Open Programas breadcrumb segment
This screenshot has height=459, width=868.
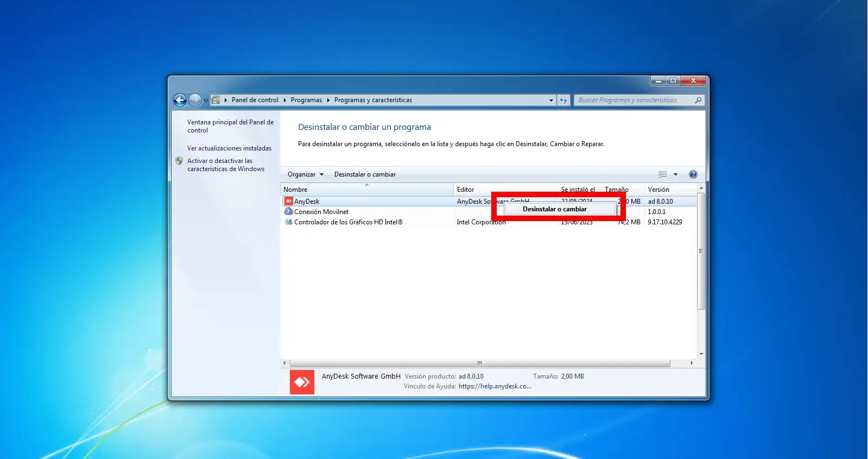pyautogui.click(x=306, y=100)
